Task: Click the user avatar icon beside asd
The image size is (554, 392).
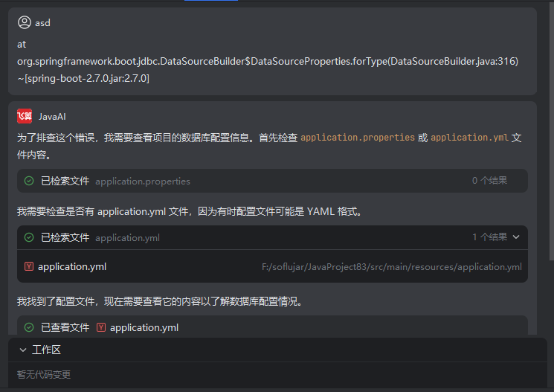Action: click(x=25, y=22)
